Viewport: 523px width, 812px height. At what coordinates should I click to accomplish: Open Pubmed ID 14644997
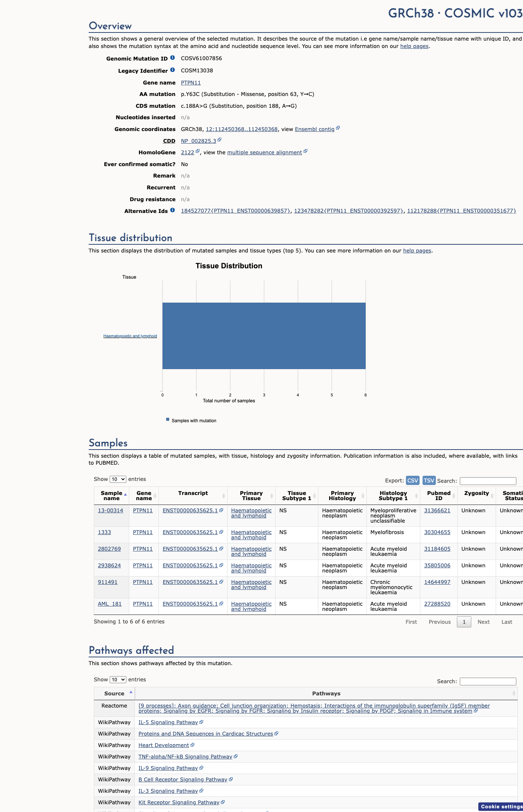437,582
